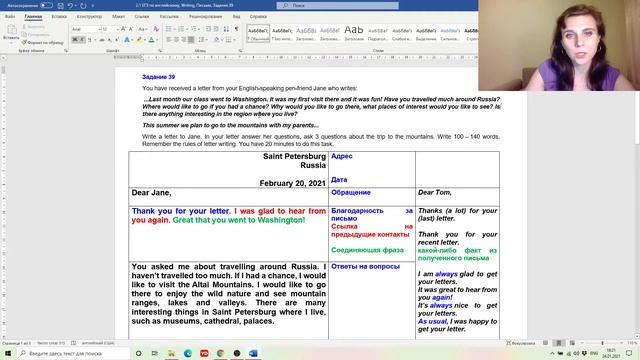The image size is (640, 360).
Task: Sort the selected text
Action: click(226, 29)
